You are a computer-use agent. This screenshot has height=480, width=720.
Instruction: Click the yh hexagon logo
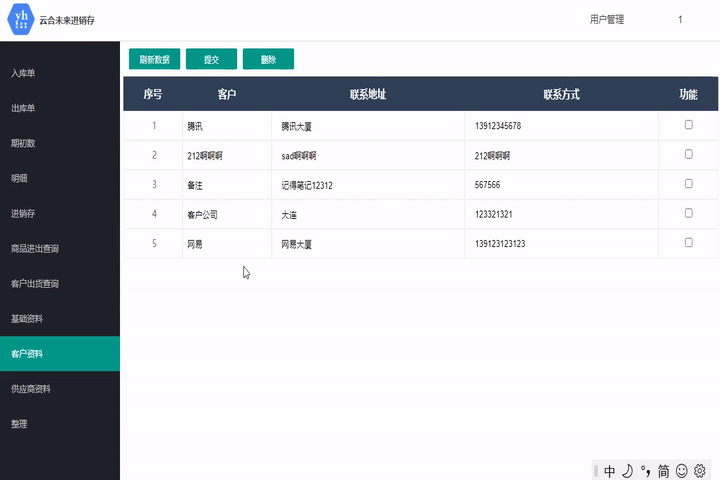tap(20, 19)
